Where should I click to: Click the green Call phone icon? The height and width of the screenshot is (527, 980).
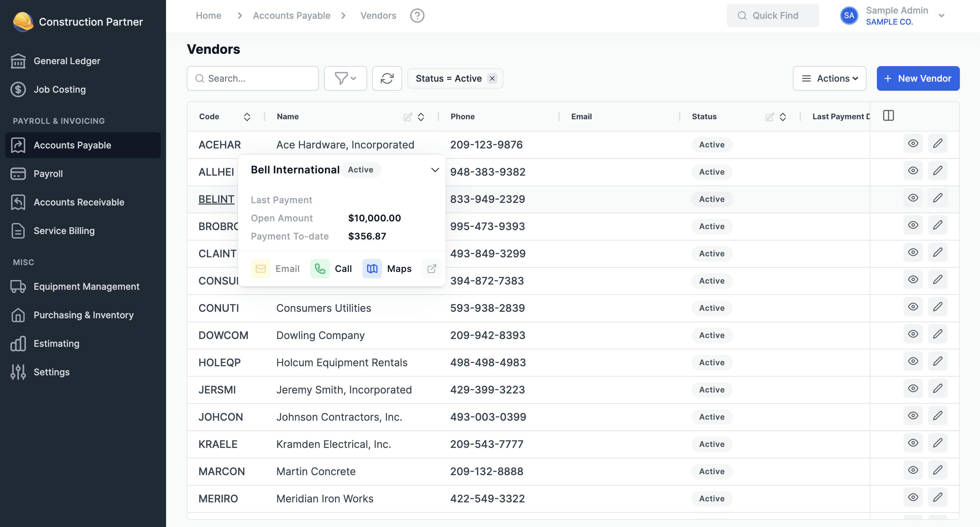[x=320, y=269]
